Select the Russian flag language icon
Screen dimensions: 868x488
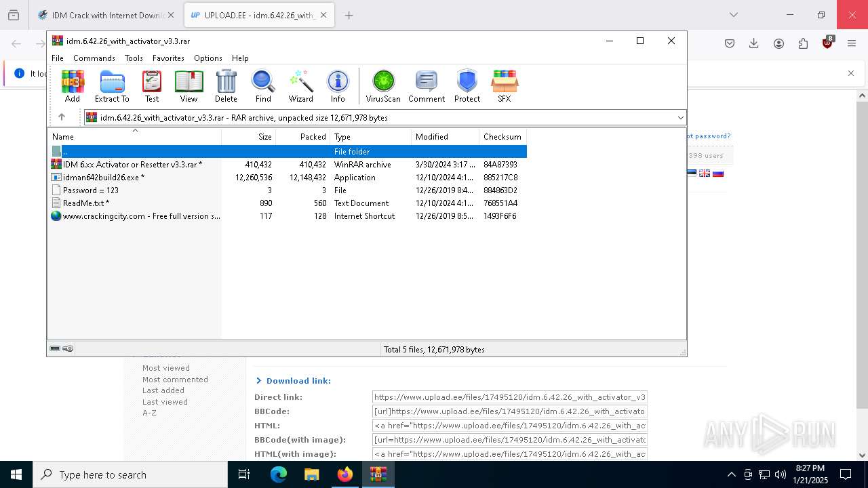click(x=718, y=174)
